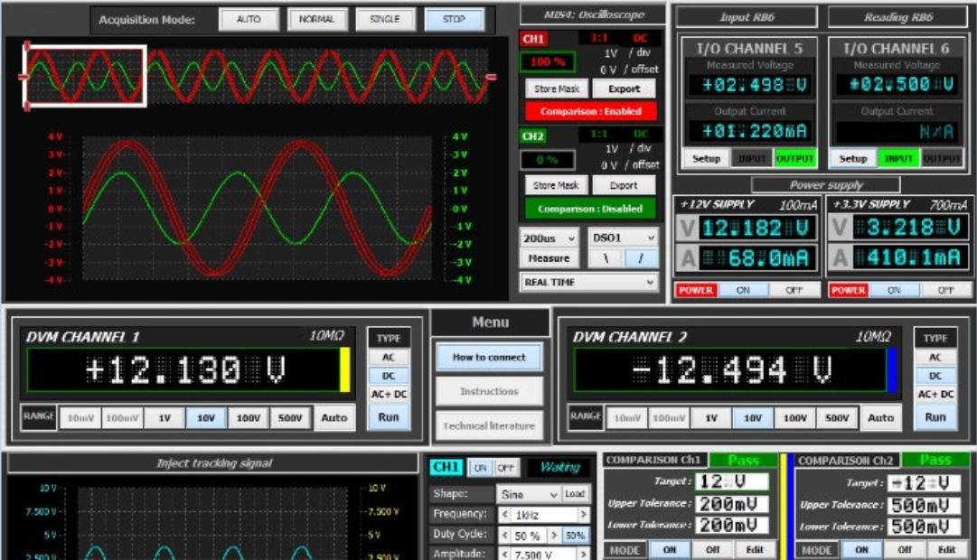Set I/O Channel 6 to OUTPUT
Screen dimensions: 977x560
tap(942, 159)
